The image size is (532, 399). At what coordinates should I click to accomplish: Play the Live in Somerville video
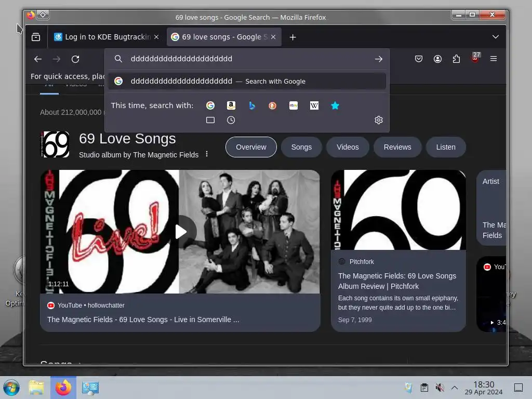pyautogui.click(x=180, y=232)
